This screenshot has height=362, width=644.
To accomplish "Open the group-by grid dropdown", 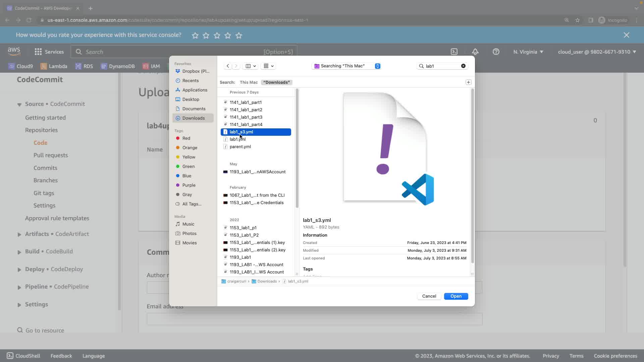I will pyautogui.click(x=269, y=66).
